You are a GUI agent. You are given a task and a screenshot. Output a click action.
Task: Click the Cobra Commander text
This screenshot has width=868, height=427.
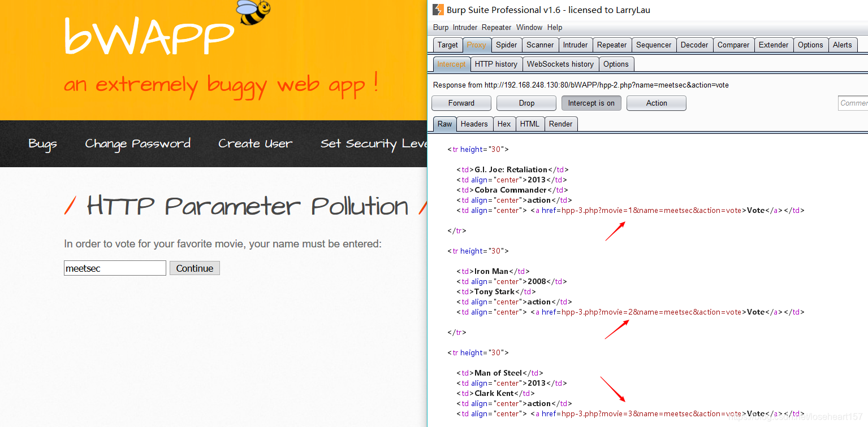point(511,190)
